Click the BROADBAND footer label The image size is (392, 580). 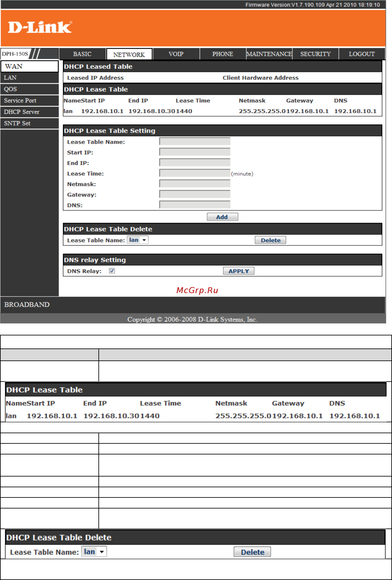tap(27, 305)
